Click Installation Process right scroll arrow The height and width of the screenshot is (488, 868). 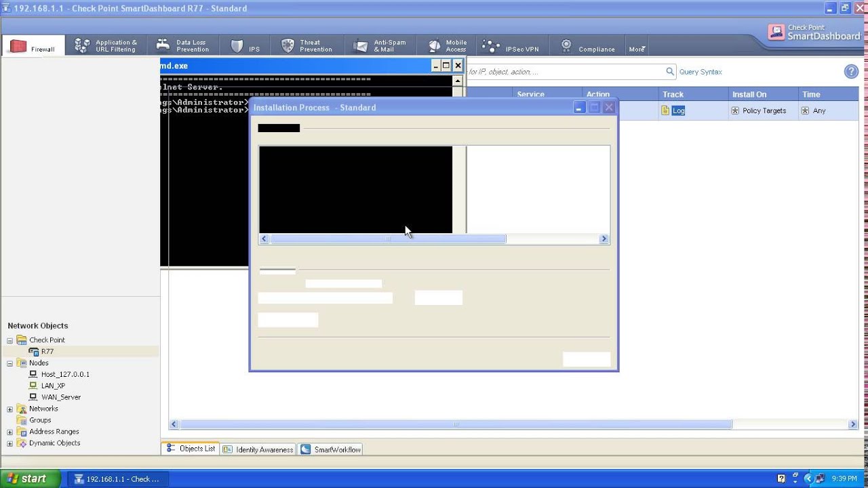(604, 239)
